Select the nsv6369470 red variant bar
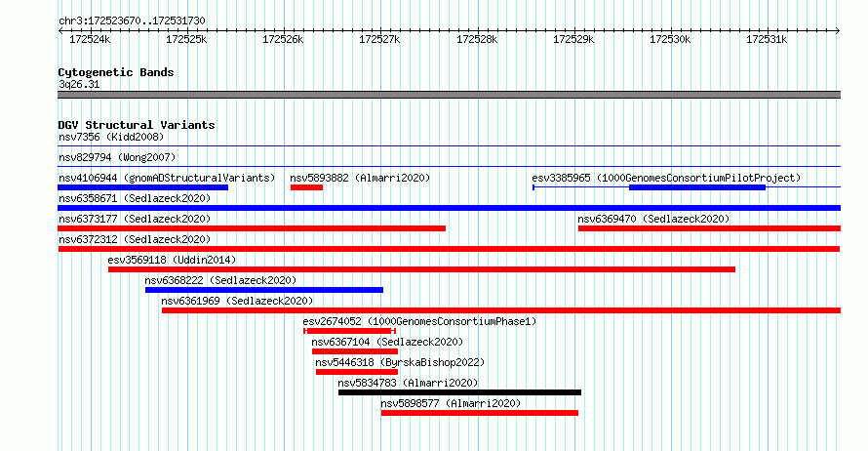Screen dimensions: 868x451 (x=709, y=228)
